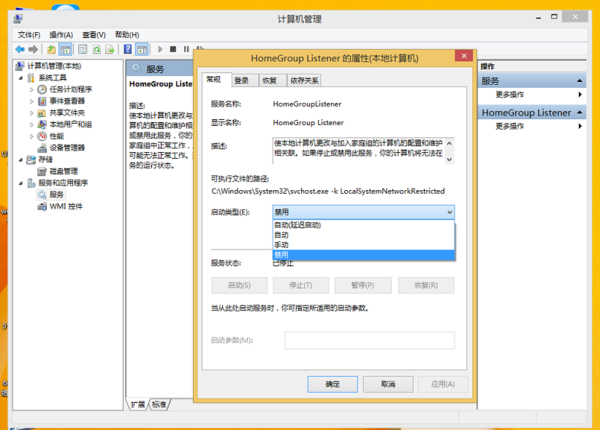Choose 自动(延迟启动) startup option
The height and width of the screenshot is (430, 600).
(x=364, y=225)
